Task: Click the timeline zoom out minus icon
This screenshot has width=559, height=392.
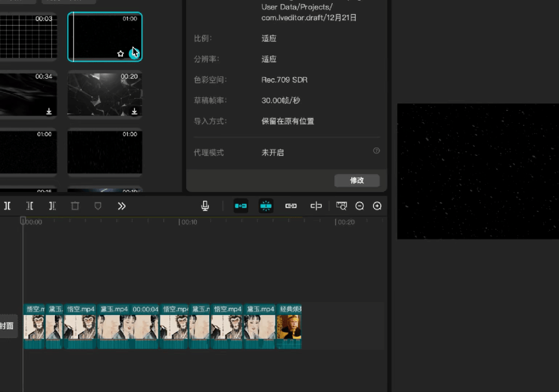Action: point(360,206)
